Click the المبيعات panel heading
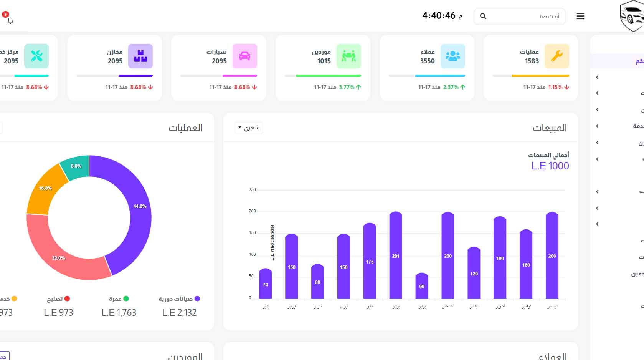 550,128
